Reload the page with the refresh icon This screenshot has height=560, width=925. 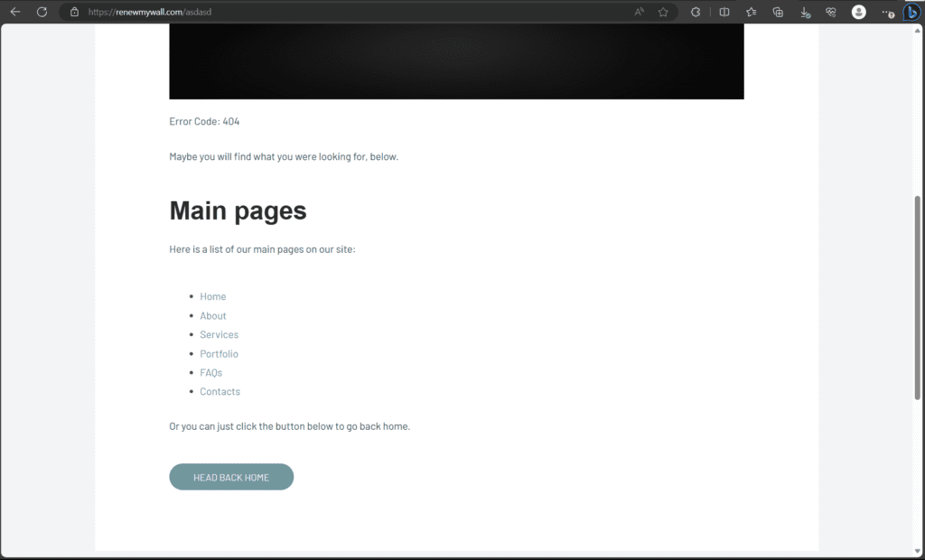[42, 12]
